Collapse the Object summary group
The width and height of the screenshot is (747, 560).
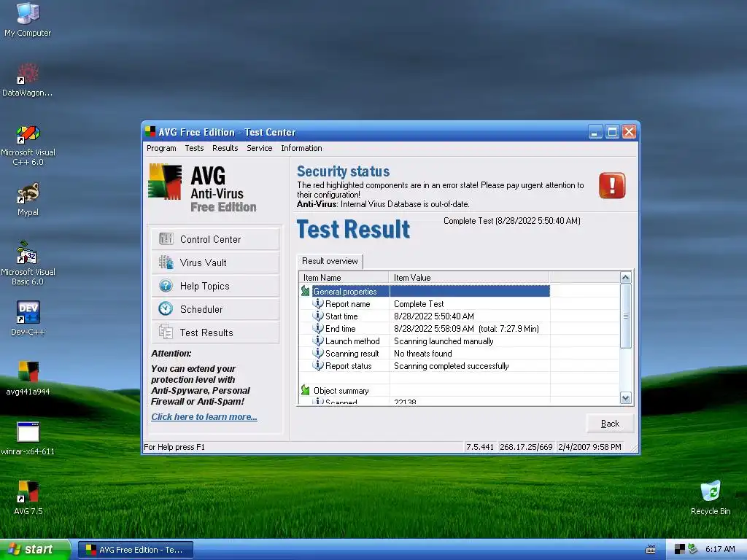[x=306, y=390]
